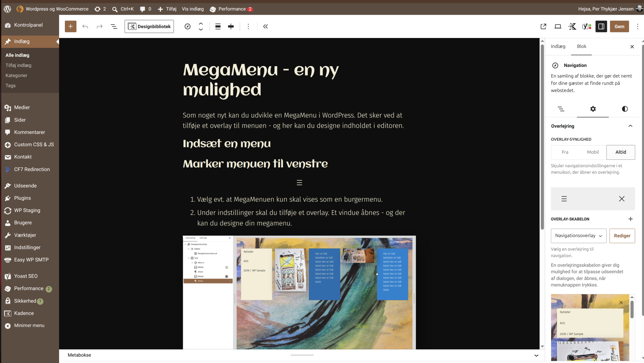Collapse the block toolbar double chevron

point(265,26)
